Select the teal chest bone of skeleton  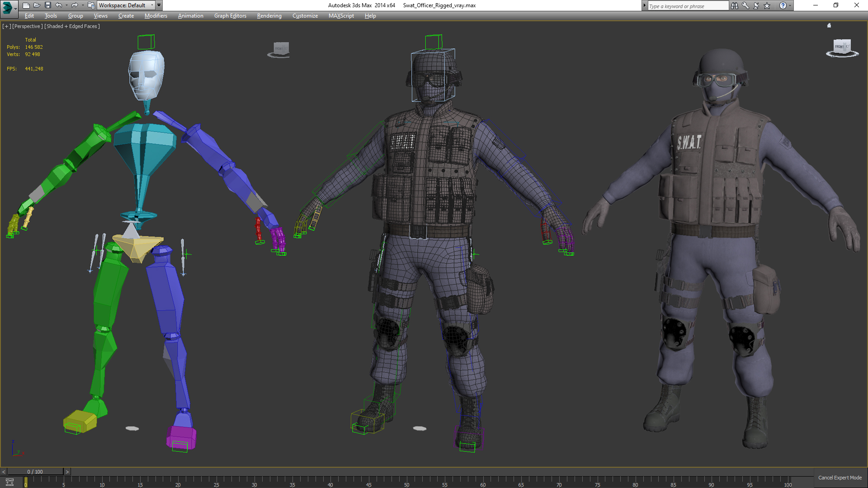[144, 149]
